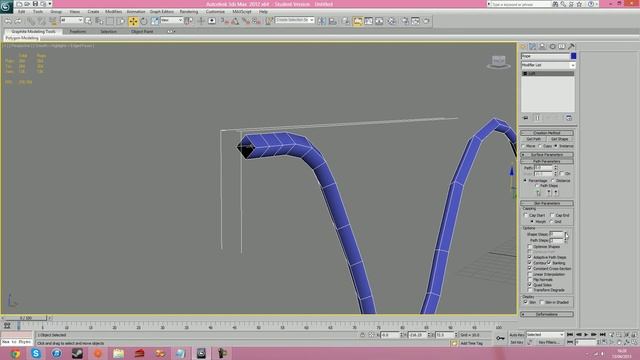Enable Flip Normals checkbox
Screen dimensions: 640x360
(x=530, y=280)
